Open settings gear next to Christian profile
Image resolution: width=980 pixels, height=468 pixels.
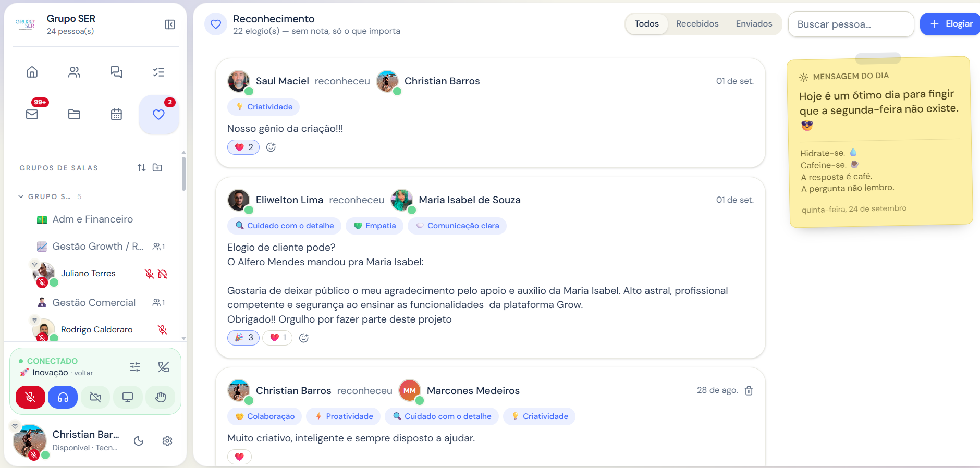(x=167, y=441)
